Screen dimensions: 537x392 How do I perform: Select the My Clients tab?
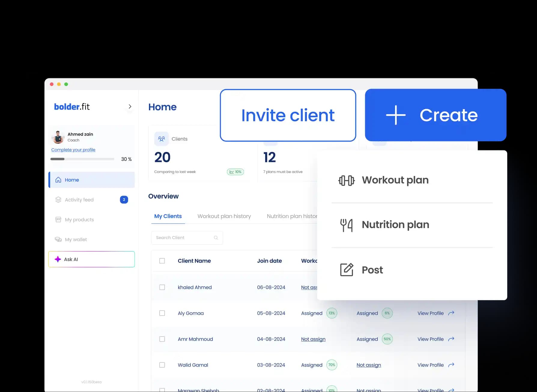pos(168,216)
